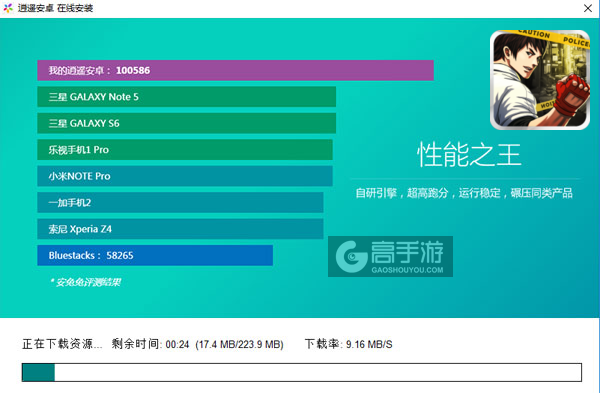Select the 小米NOTE Pro bar

185,176
